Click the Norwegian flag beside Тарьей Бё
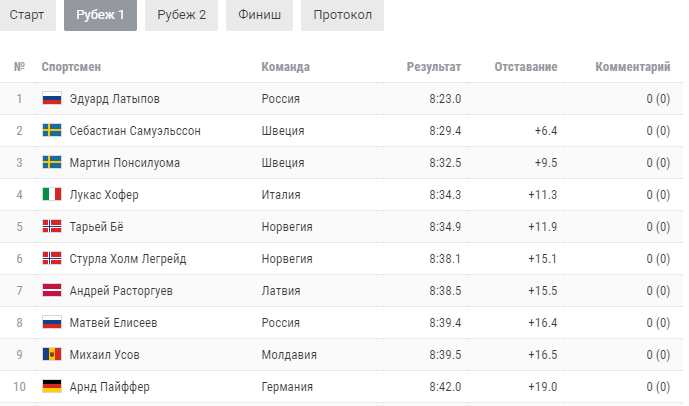The image size is (689, 406). click(x=52, y=226)
